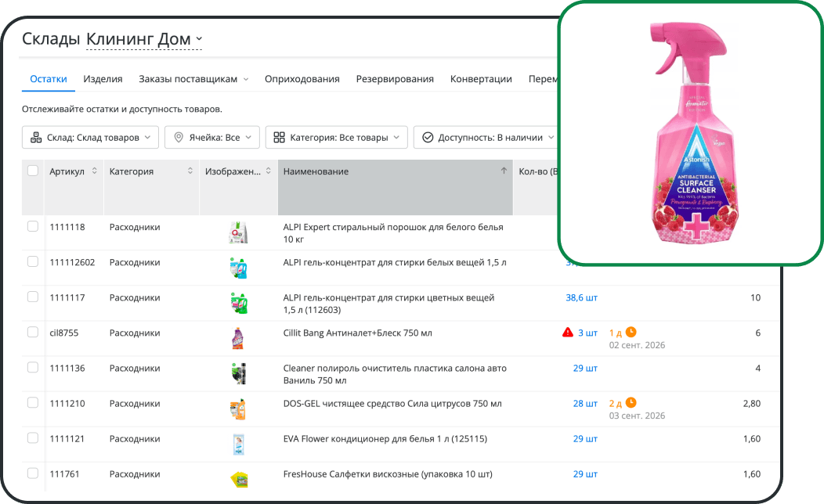Click DOS-GEL чистящее средство Сила цитрусов name
824x504 pixels.
click(x=392, y=403)
